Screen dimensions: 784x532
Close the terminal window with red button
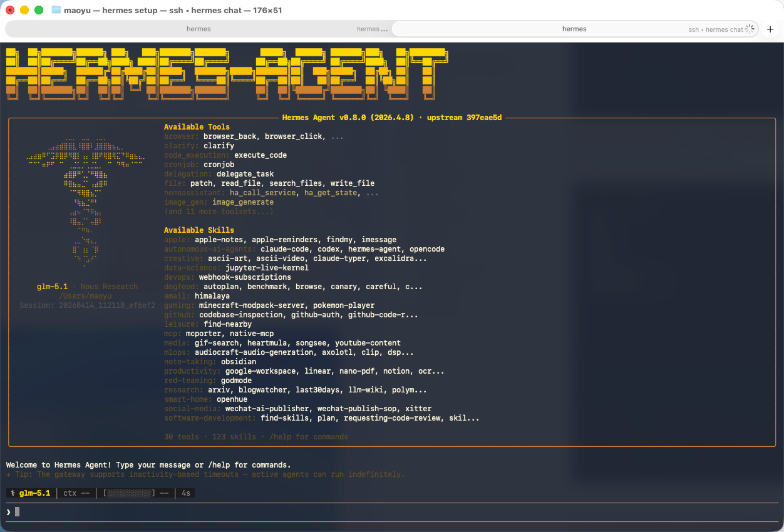tap(10, 10)
